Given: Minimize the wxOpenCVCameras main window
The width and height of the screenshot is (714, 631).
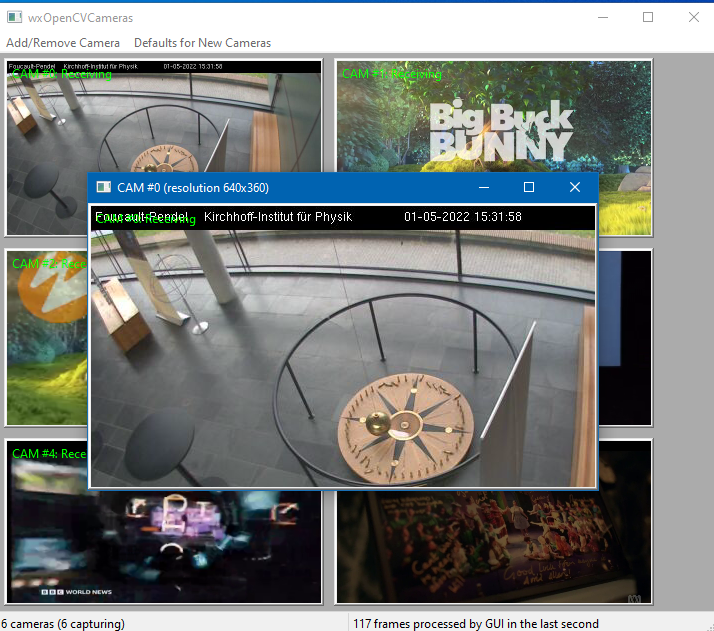Looking at the screenshot, I should (x=603, y=17).
